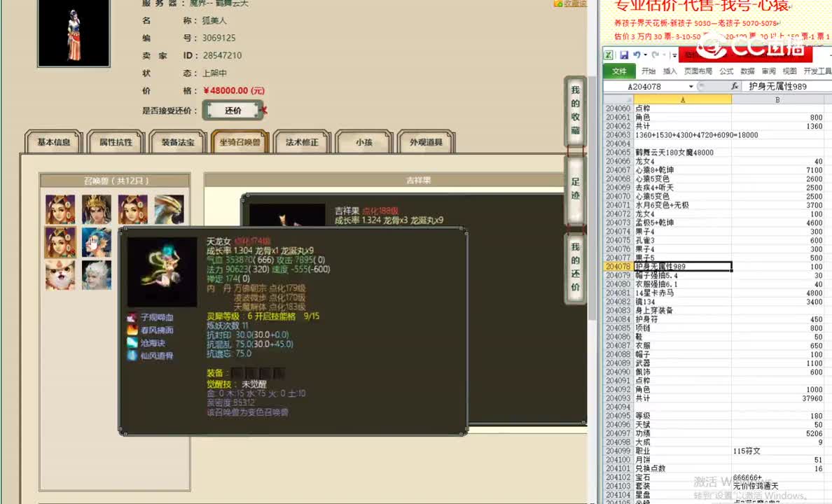Click the 沧海诀 skill icon
The height and width of the screenshot is (504, 832).
click(132, 343)
